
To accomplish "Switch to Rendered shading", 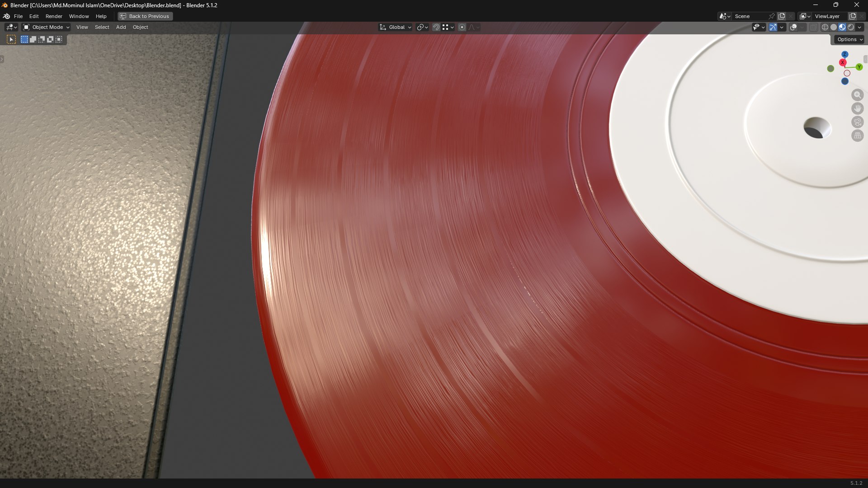I will click(x=851, y=27).
